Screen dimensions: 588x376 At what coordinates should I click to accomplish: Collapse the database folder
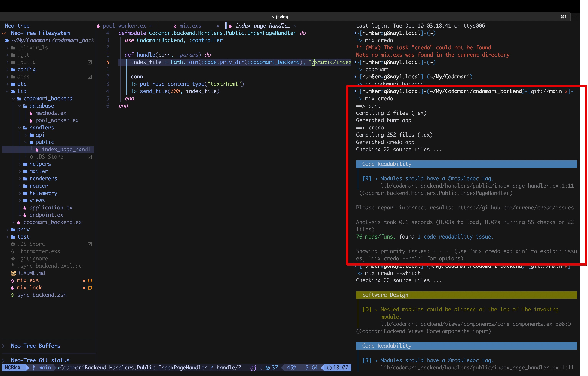click(x=20, y=106)
